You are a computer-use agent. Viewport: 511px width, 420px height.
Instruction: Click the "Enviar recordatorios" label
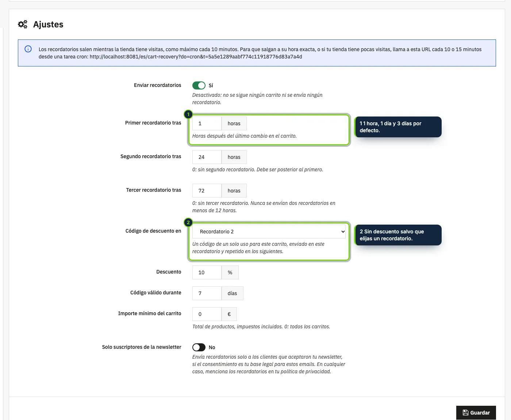(158, 85)
